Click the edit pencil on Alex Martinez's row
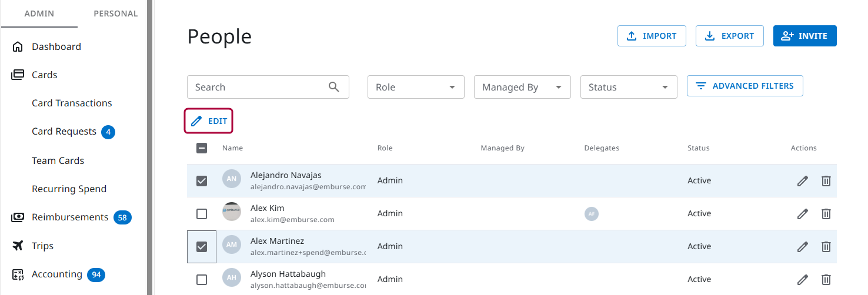Screen dimensions: 868x295 coord(802,247)
